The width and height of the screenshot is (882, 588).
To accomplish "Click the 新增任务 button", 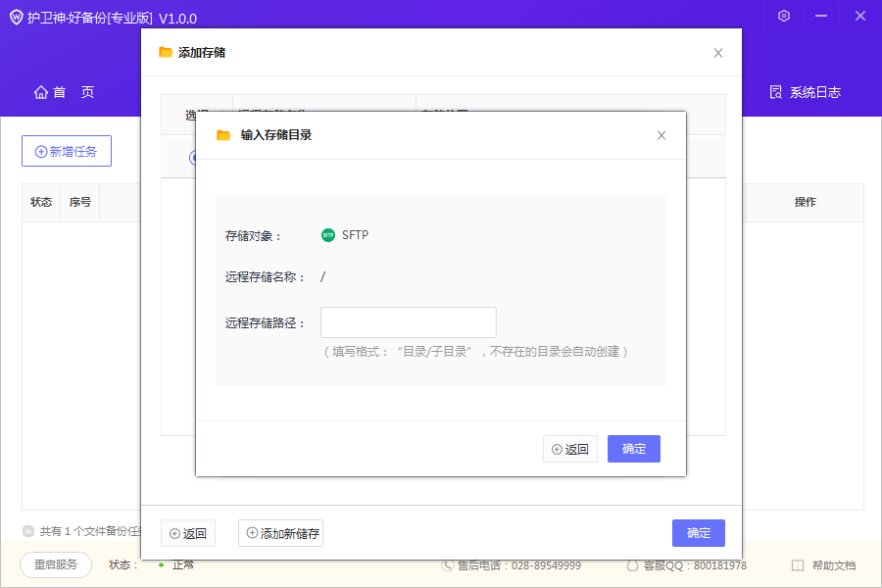I will [67, 151].
